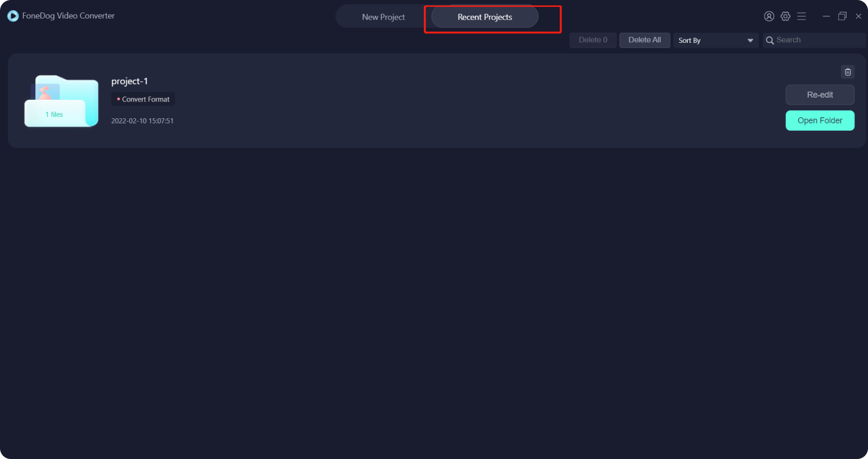
Task: Open settings via the gear icon
Action: (x=785, y=16)
